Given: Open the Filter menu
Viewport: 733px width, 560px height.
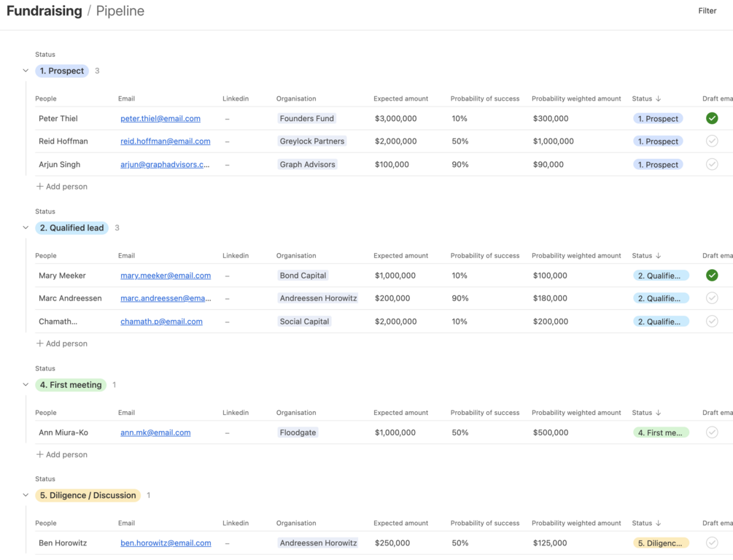Looking at the screenshot, I should [x=707, y=11].
